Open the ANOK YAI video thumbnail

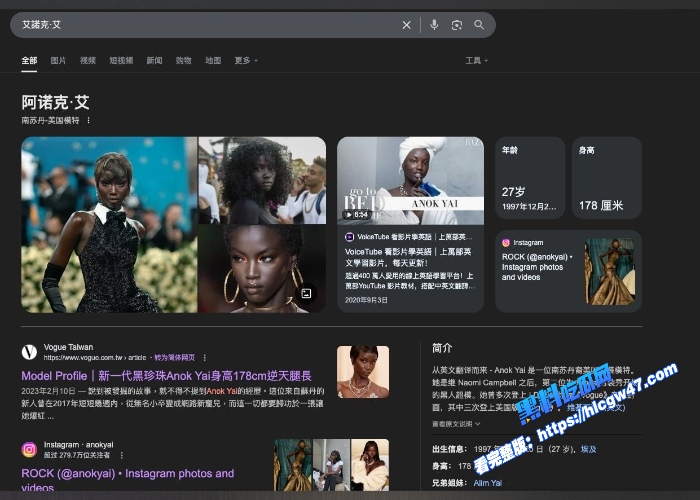pos(410,180)
